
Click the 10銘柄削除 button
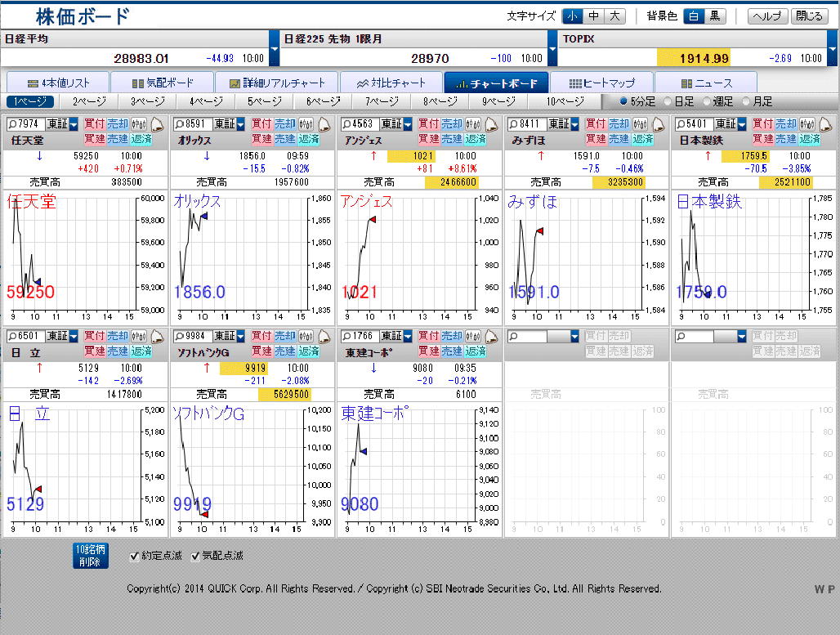click(x=91, y=556)
